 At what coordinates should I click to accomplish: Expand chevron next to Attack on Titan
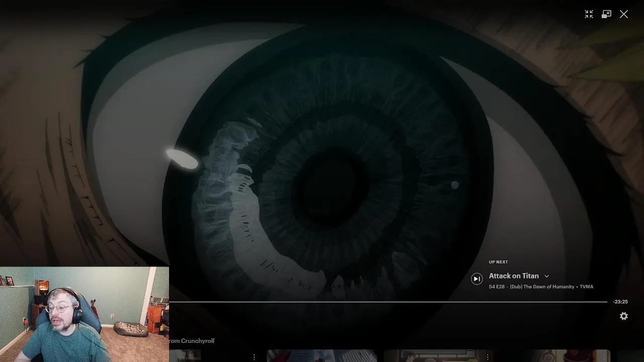546,276
